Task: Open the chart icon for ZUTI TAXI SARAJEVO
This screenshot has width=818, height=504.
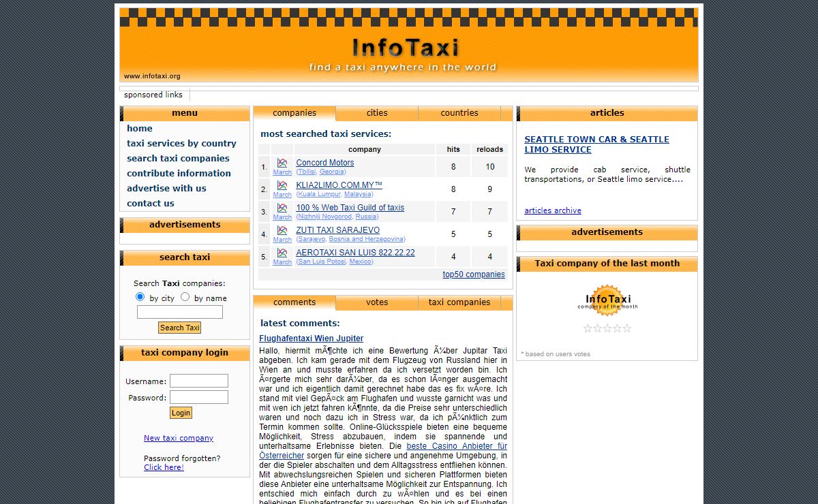Action: tap(282, 230)
